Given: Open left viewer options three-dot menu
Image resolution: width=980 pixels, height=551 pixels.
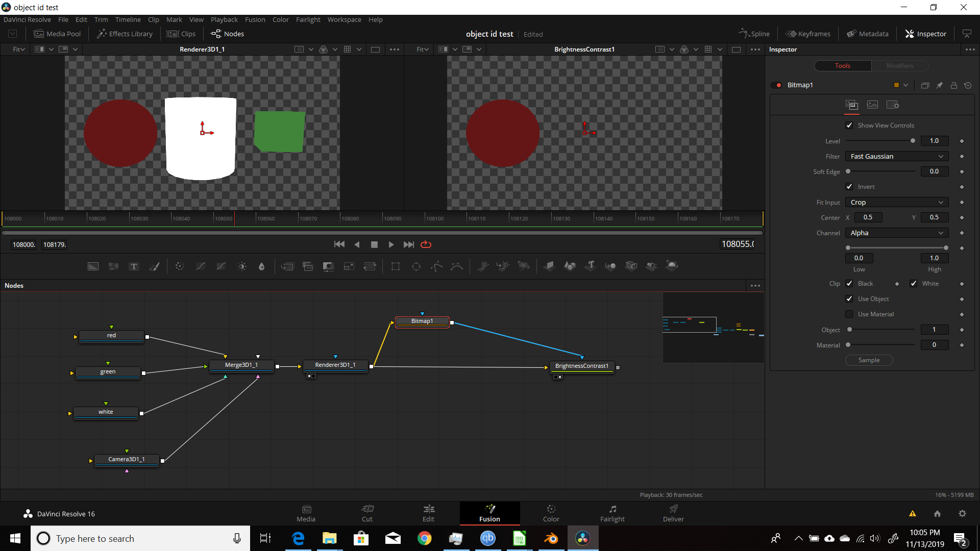Looking at the screenshot, I should point(395,49).
